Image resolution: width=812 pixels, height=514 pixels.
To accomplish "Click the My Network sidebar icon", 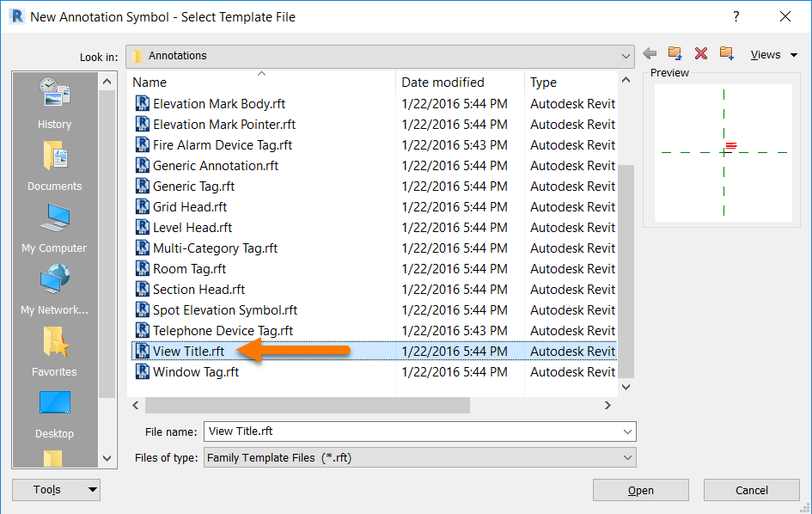I will [53, 284].
